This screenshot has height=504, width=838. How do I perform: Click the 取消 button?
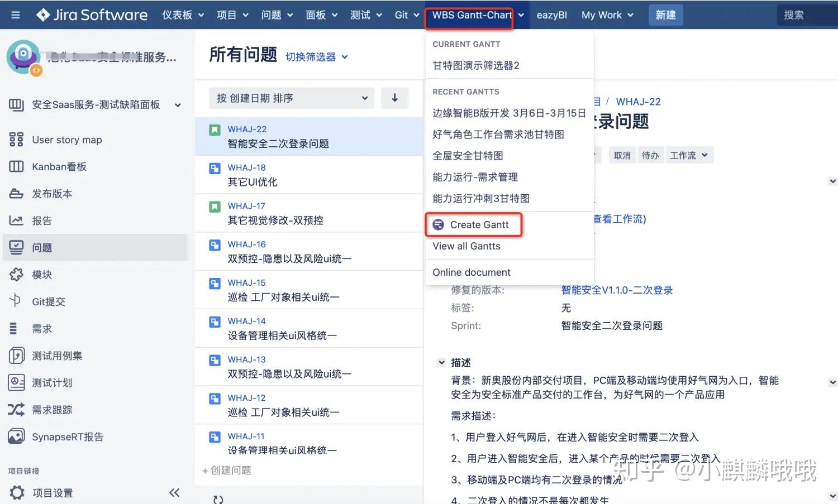pyautogui.click(x=622, y=155)
